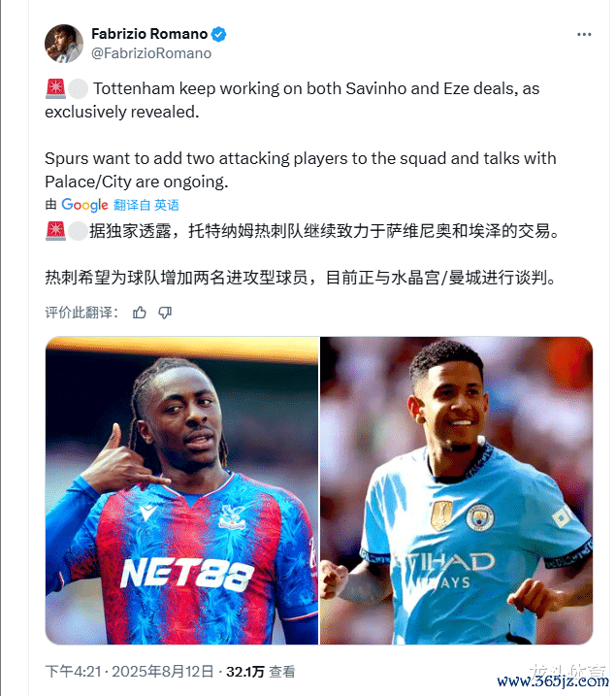616x696 pixels.
Task: Click the red siren emoji in English text
Action: click(55, 88)
